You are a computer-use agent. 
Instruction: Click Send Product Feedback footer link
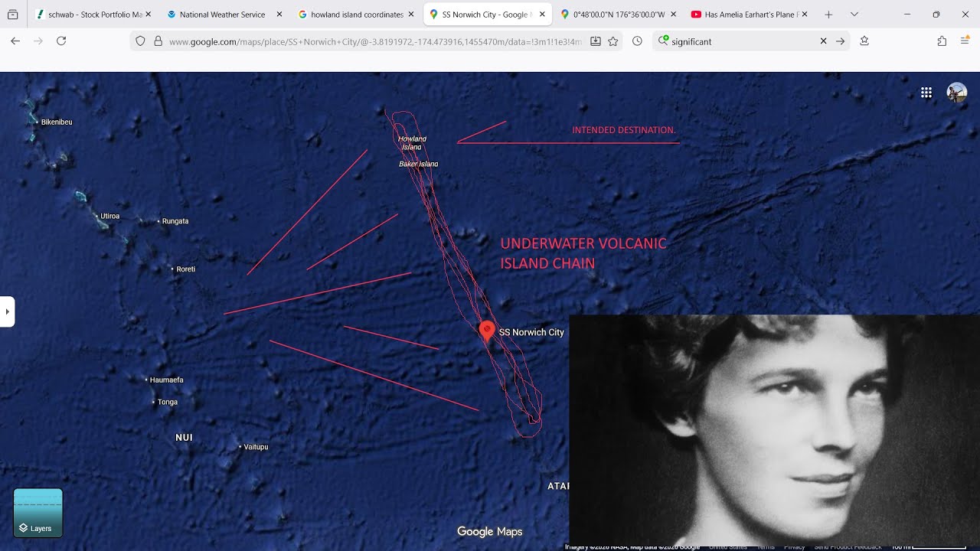[x=848, y=547]
